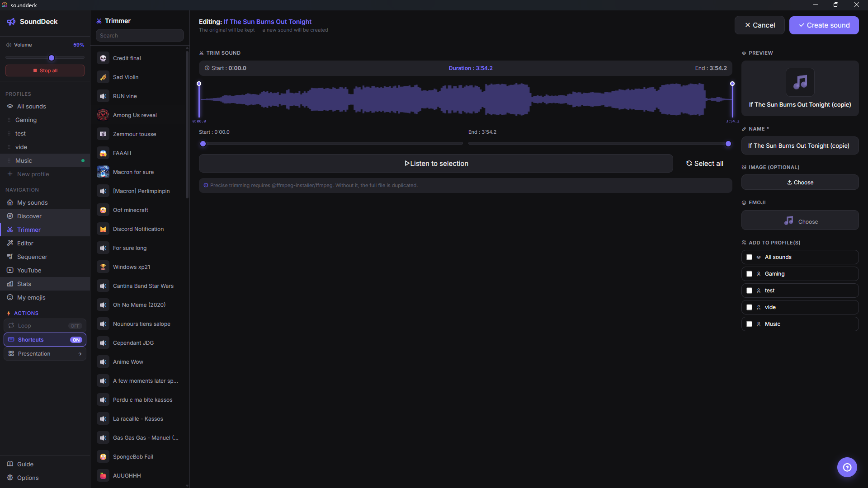Image resolution: width=868 pixels, height=488 pixels.
Task: Click the AUUGHHH apple icon
Action: click(x=103, y=476)
